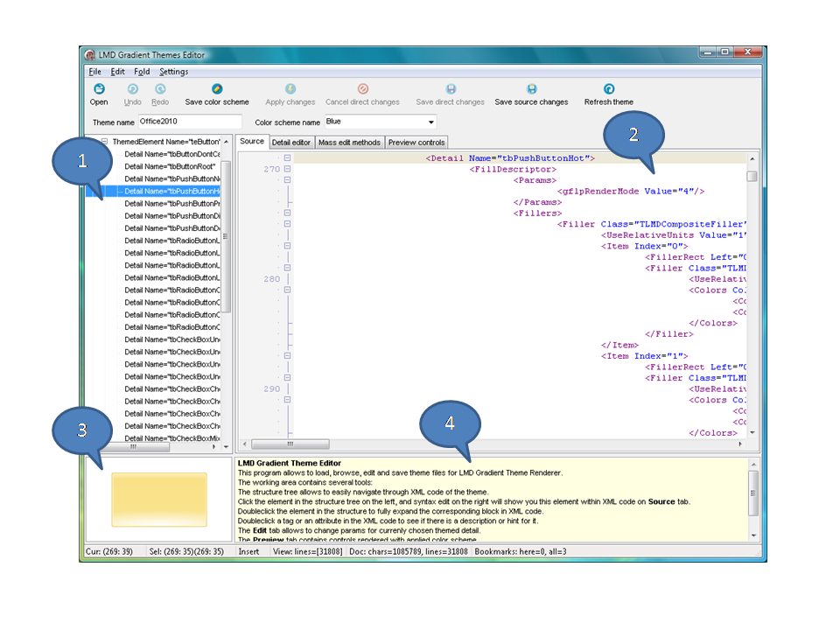Click the Save color scheme icon
Screen dimensions: 840x630
pyautogui.click(x=217, y=89)
